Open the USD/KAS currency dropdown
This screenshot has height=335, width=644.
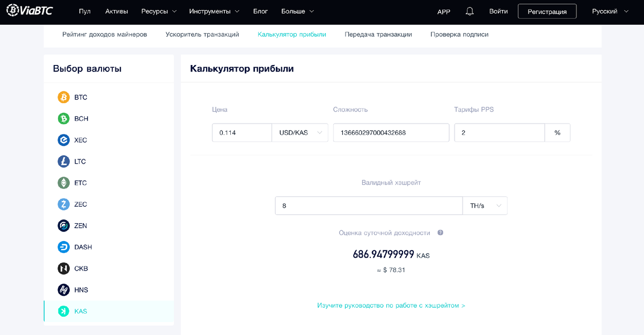click(x=299, y=133)
